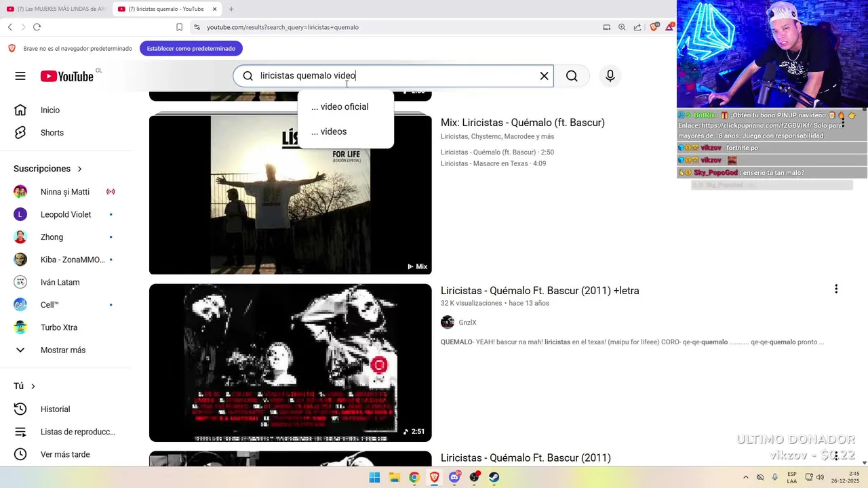Image resolution: width=868 pixels, height=488 pixels.
Task: Open Brave Shields lion icon
Action: pyautogui.click(x=654, y=27)
